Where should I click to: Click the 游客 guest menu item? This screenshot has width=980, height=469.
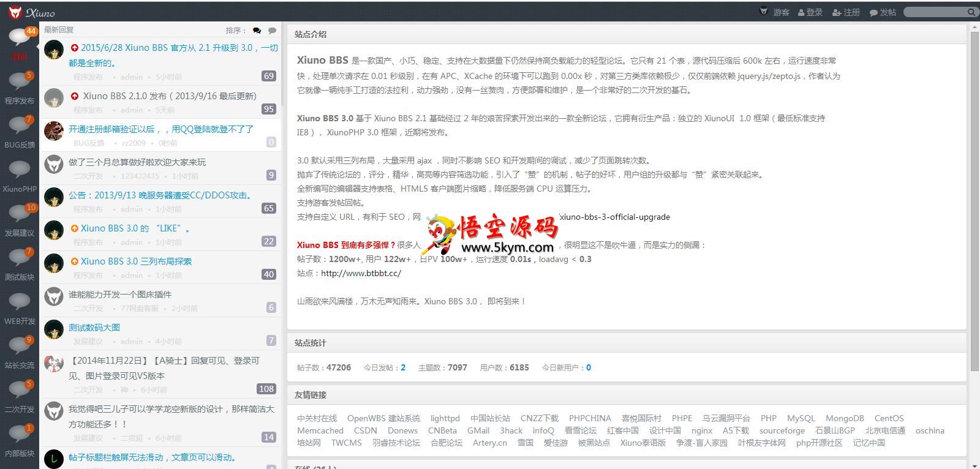click(x=781, y=12)
